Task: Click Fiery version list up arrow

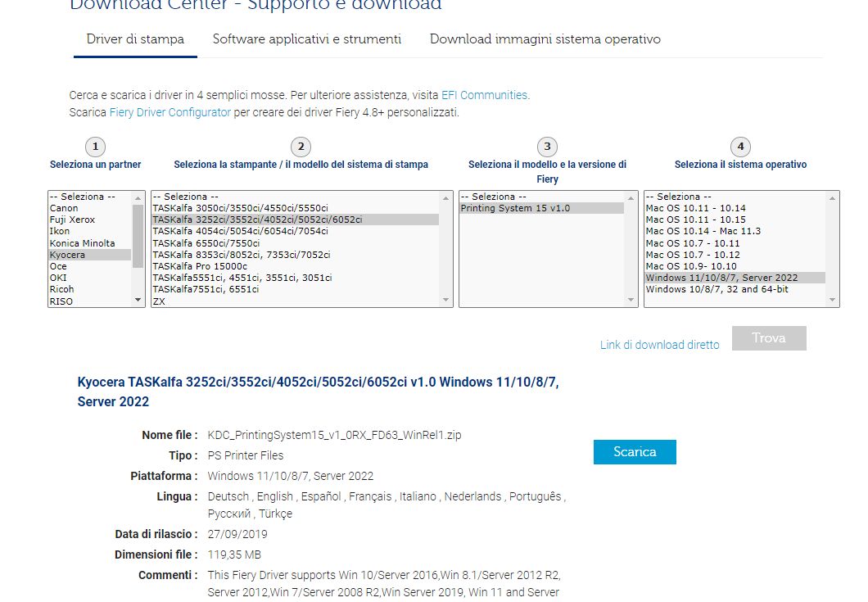Action: tap(631, 197)
